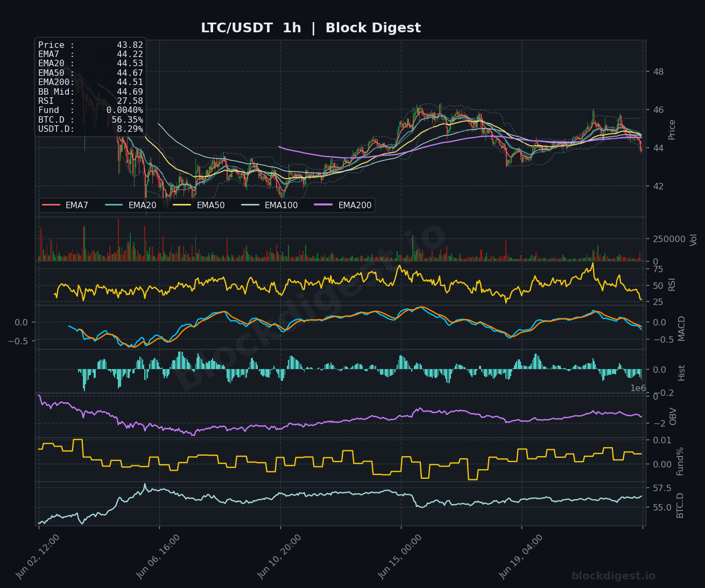Image resolution: width=705 pixels, height=588 pixels.
Task: Click the purple EMA200 legend color line
Action: click(324, 205)
